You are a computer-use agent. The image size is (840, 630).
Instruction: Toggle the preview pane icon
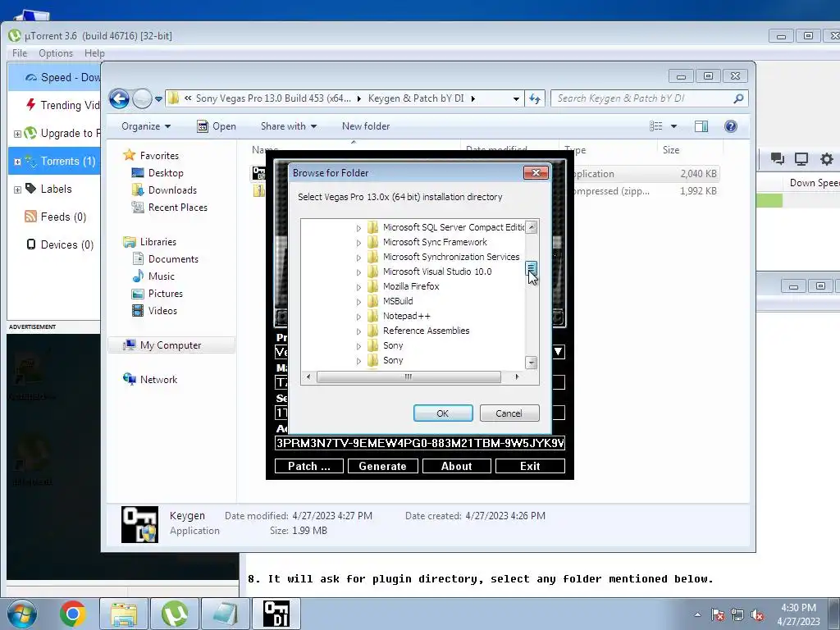click(701, 126)
